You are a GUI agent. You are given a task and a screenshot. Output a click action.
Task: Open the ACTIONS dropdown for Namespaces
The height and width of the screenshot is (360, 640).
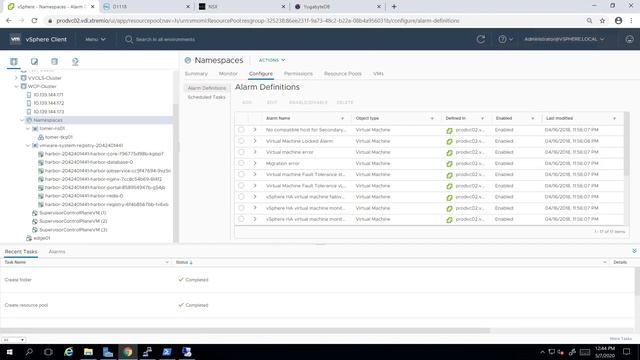point(272,60)
